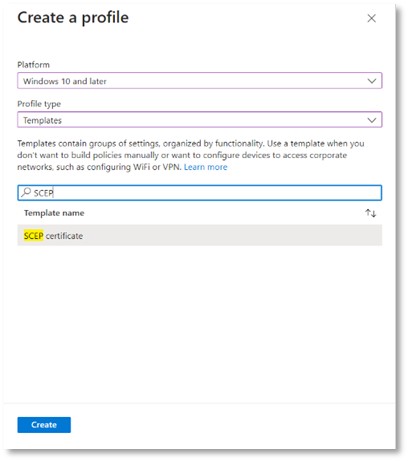Click the Template name column header
Image resolution: width=408 pixels, height=461 pixels.
[54, 213]
